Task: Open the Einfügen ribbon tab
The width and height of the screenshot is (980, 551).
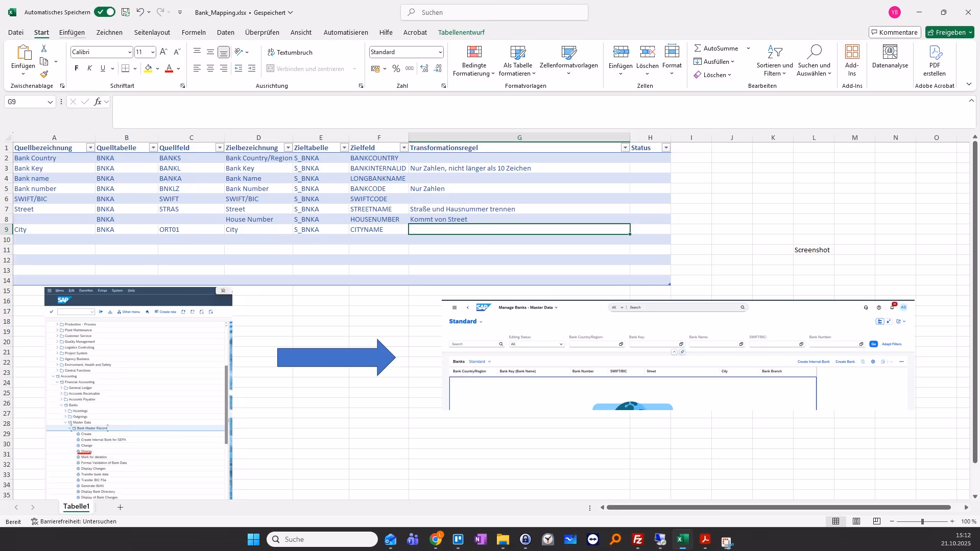Action: (x=72, y=32)
